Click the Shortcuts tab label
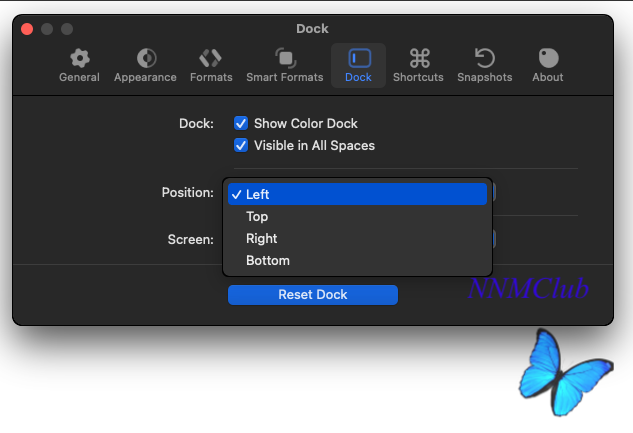Viewport: 633px width, 433px height. pos(418,77)
